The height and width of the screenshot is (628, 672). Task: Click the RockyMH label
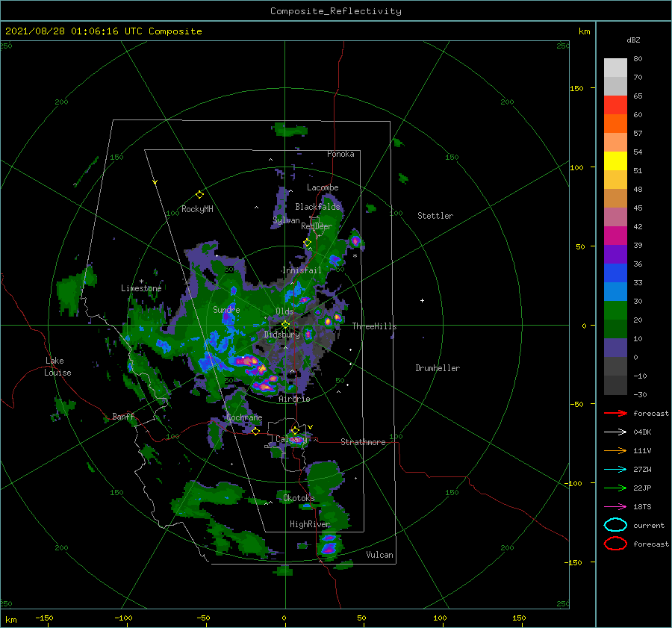tap(197, 209)
